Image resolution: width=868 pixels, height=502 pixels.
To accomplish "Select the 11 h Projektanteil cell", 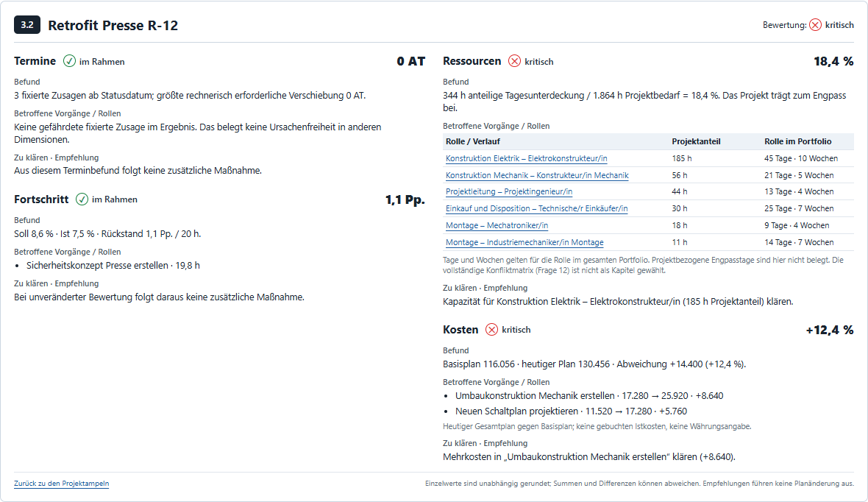I will 679,242.
